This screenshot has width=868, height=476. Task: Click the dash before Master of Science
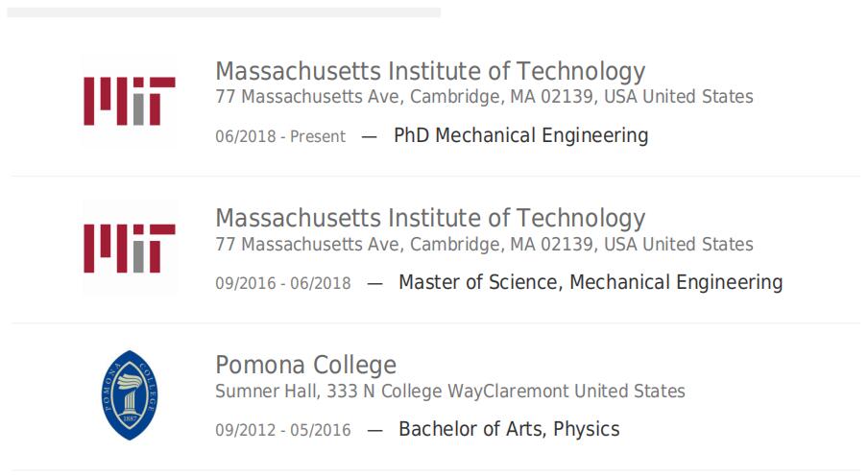click(x=374, y=284)
